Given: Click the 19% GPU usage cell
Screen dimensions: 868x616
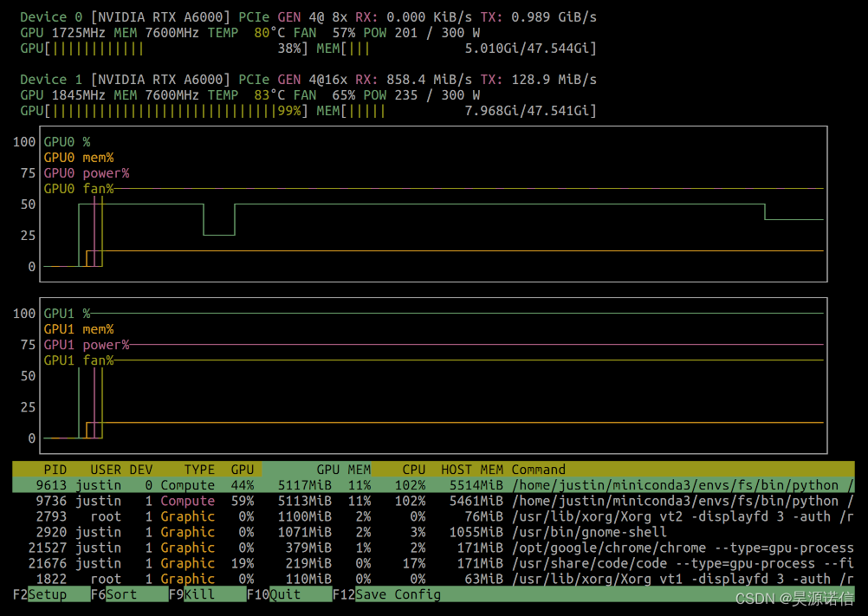Looking at the screenshot, I should point(243,563).
